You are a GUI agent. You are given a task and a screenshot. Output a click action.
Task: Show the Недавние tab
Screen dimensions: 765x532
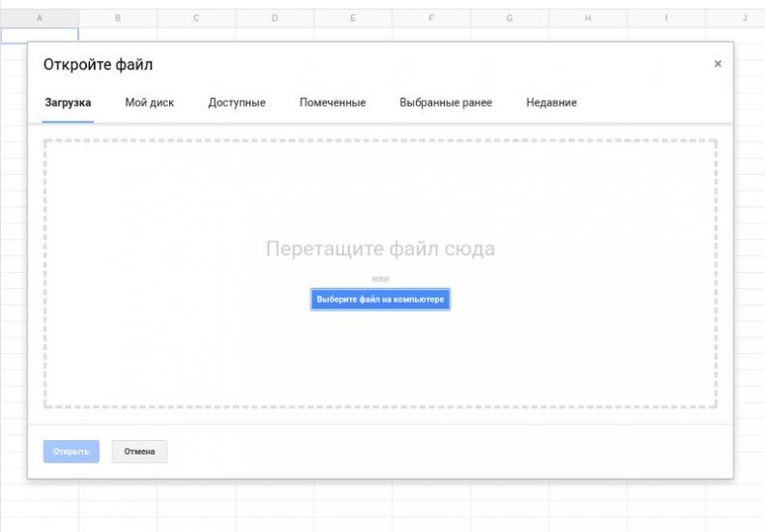[551, 103]
